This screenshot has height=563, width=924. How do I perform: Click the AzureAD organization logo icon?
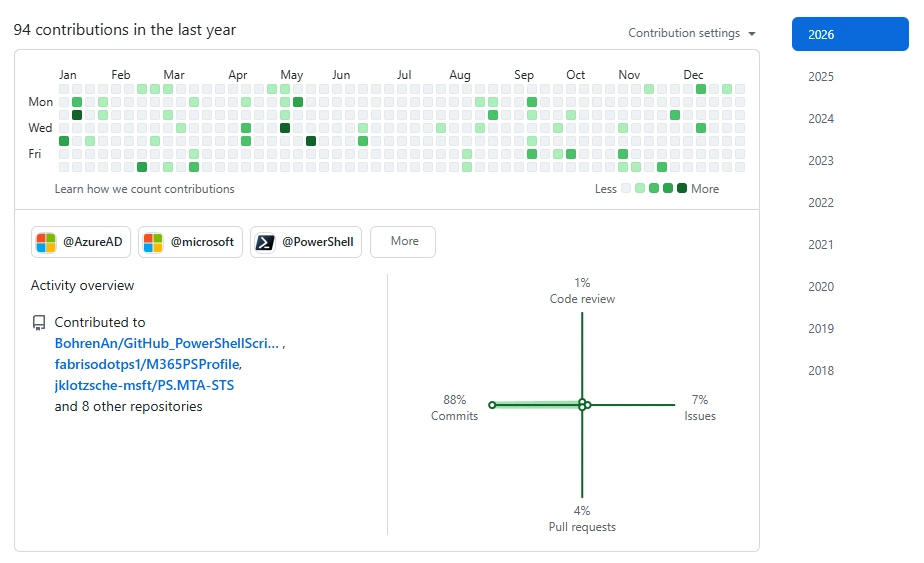46,242
